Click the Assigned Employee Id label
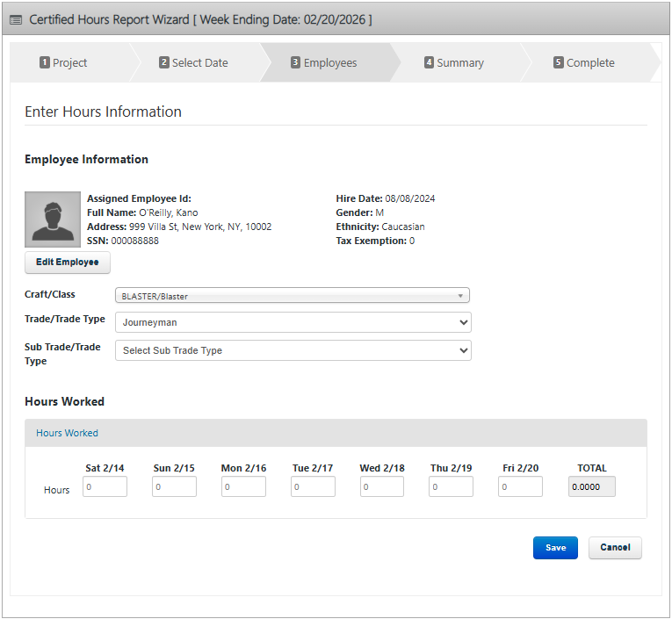 click(140, 198)
